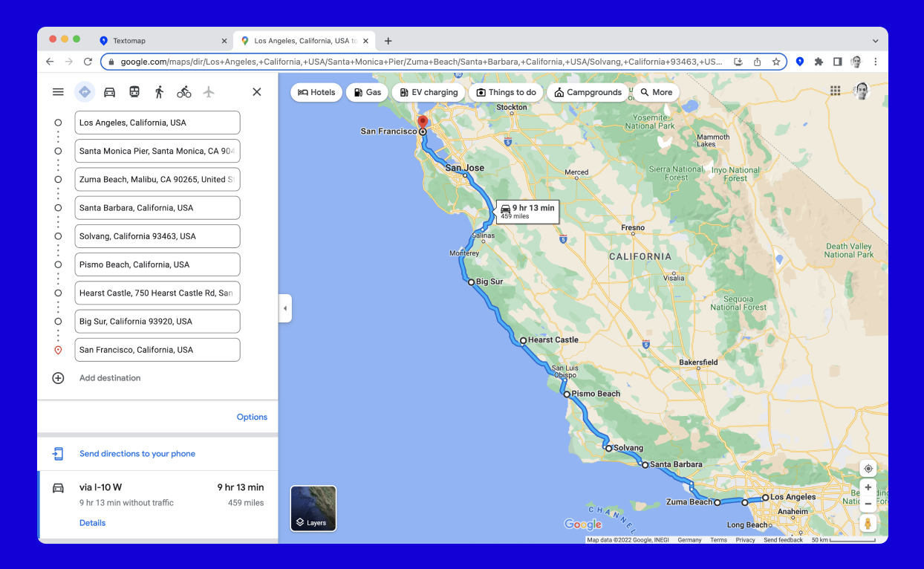The image size is (924, 569).
Task: Edit the Zuma Beach stop field
Action: (x=157, y=179)
